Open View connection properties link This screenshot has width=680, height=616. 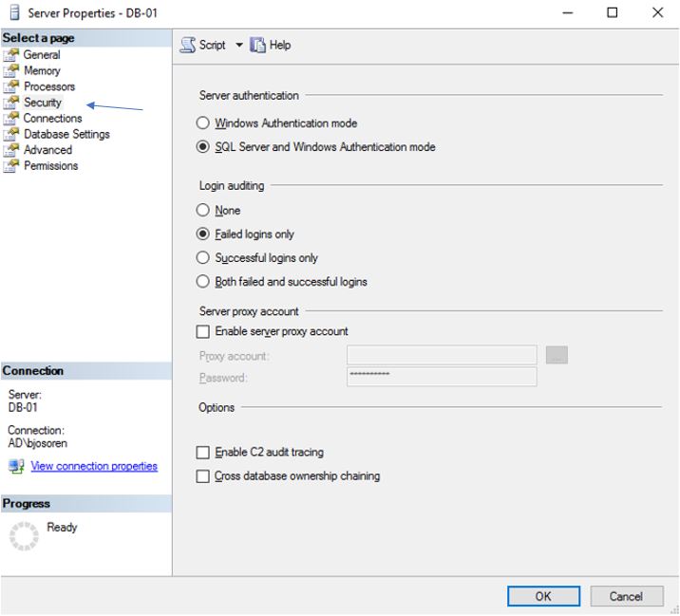[94, 466]
